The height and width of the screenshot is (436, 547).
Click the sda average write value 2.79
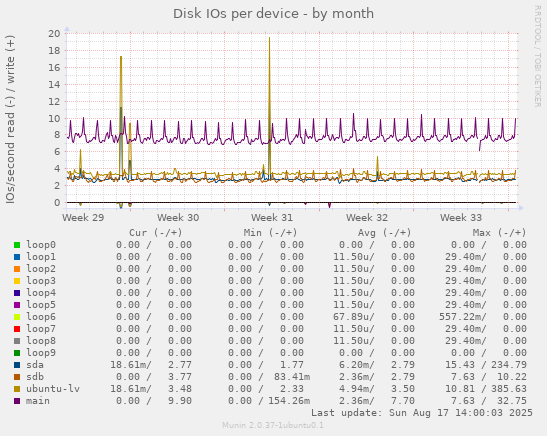[x=403, y=365]
